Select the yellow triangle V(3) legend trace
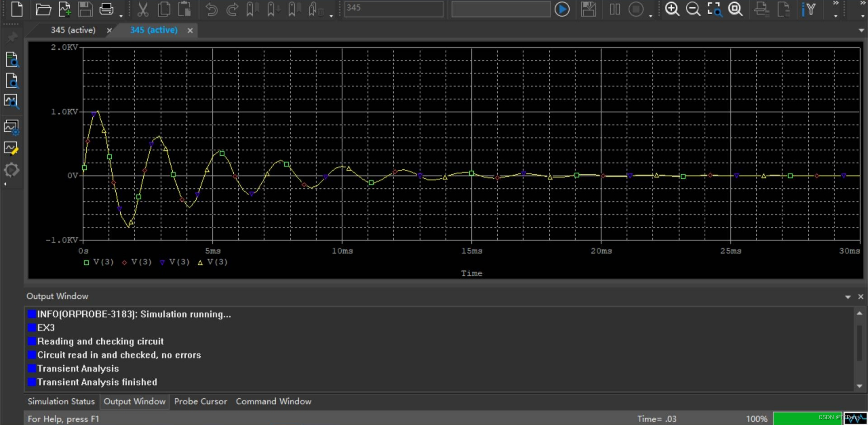 coord(212,262)
